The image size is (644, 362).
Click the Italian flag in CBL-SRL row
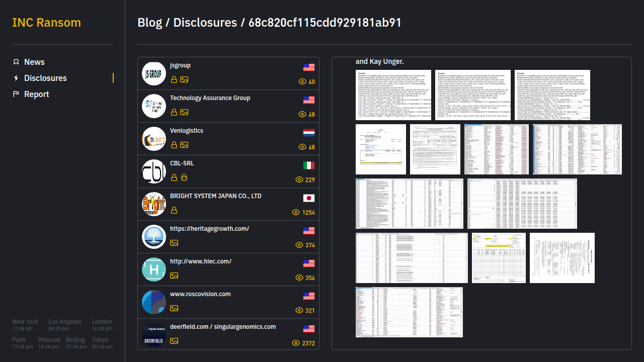point(309,165)
